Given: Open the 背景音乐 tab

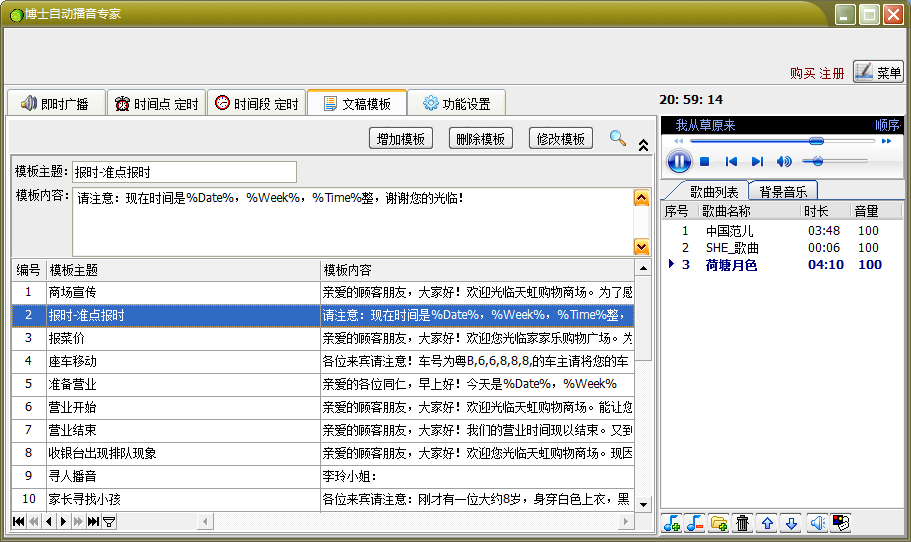Looking at the screenshot, I should pos(782,191).
